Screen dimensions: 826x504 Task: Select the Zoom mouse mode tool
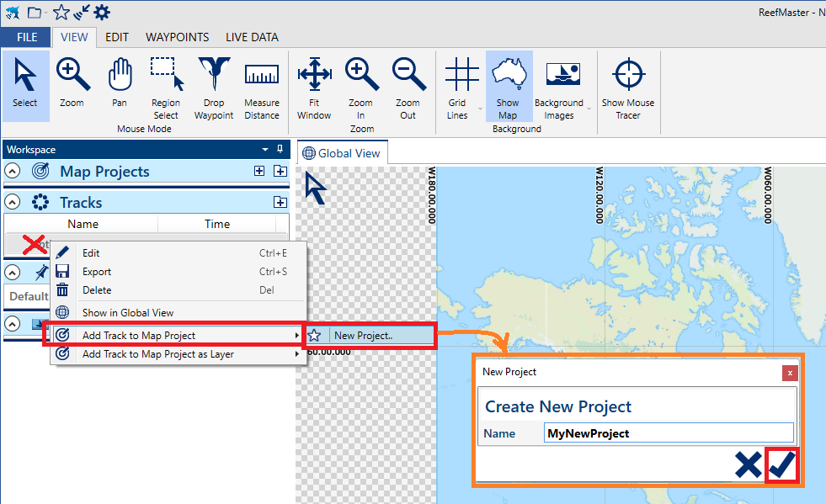(x=72, y=84)
